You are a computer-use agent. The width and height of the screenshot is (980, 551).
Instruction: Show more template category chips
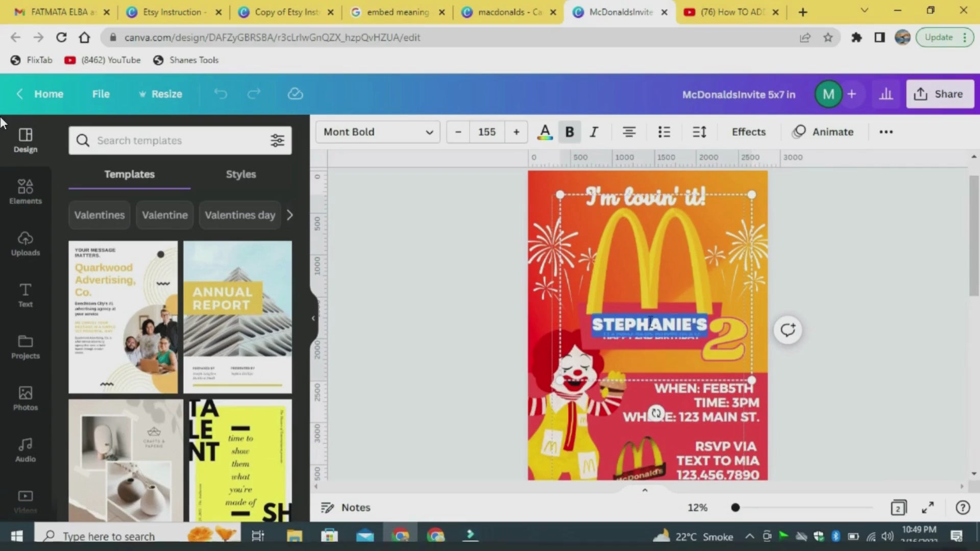(x=290, y=215)
